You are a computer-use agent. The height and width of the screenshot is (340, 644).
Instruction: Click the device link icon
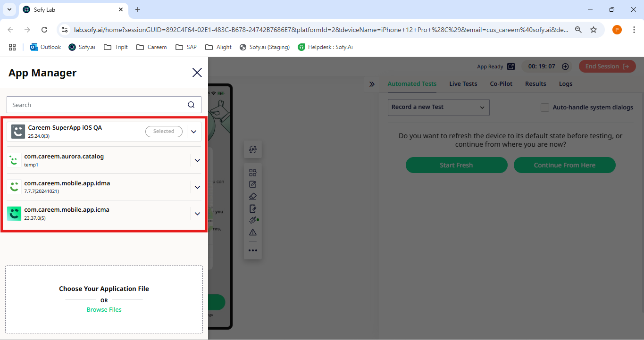[253, 208]
